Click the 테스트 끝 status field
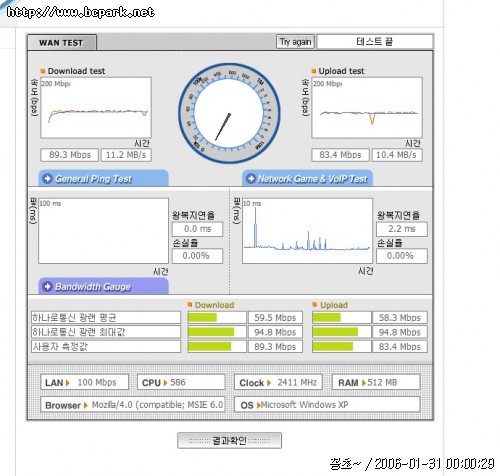Image resolution: width=500 pixels, height=476 pixels. click(x=375, y=42)
